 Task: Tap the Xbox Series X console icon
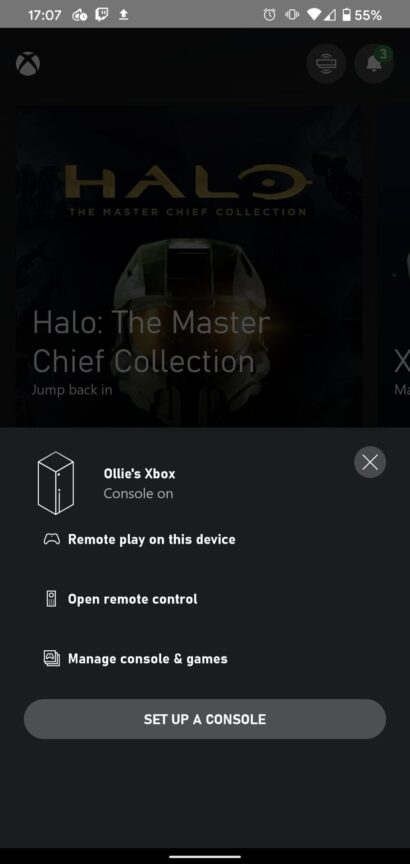click(55, 483)
